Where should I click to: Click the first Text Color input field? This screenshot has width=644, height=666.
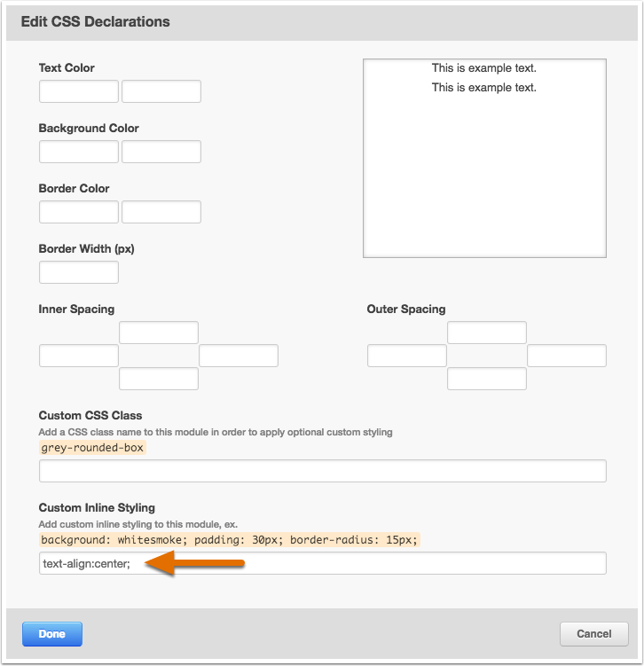[79, 91]
